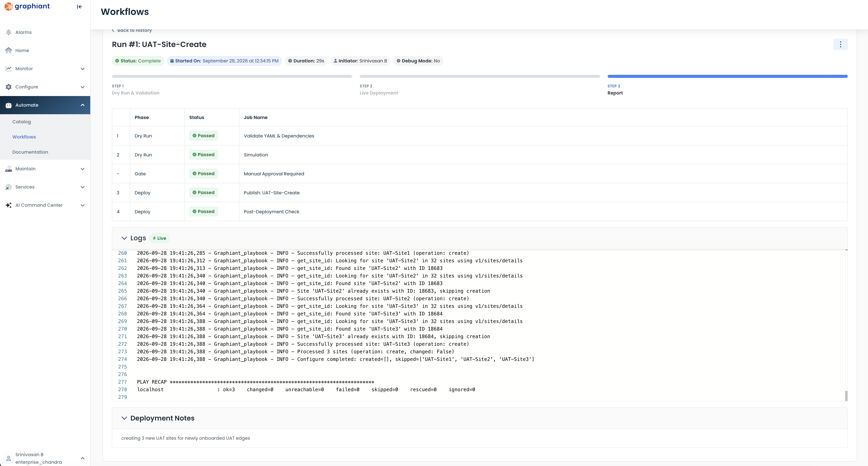
Task: Open the user account menu chevron
Action: tap(83, 458)
